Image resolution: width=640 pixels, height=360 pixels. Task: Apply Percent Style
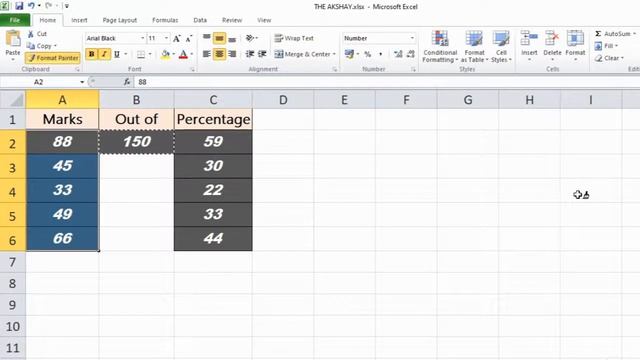(x=368, y=54)
